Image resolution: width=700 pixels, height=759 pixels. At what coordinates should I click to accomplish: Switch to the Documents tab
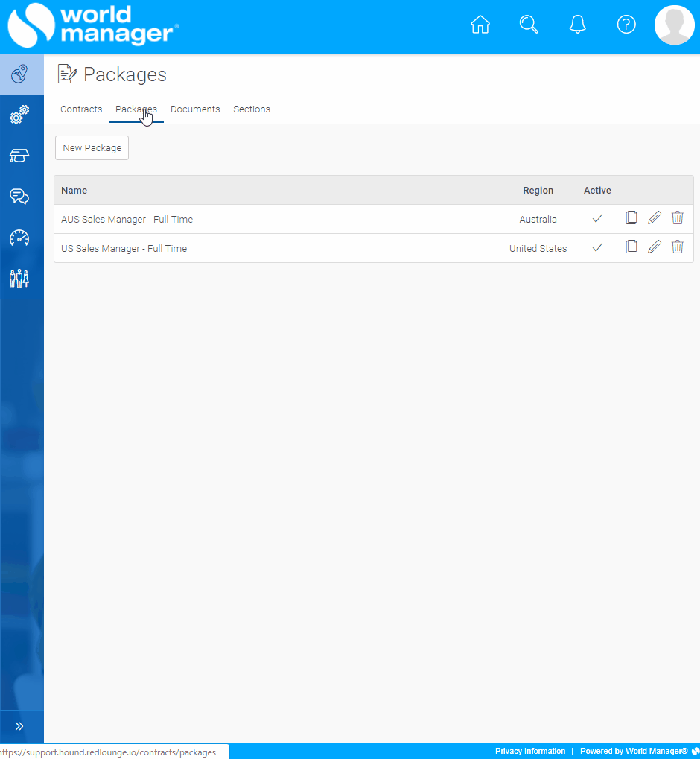click(195, 109)
